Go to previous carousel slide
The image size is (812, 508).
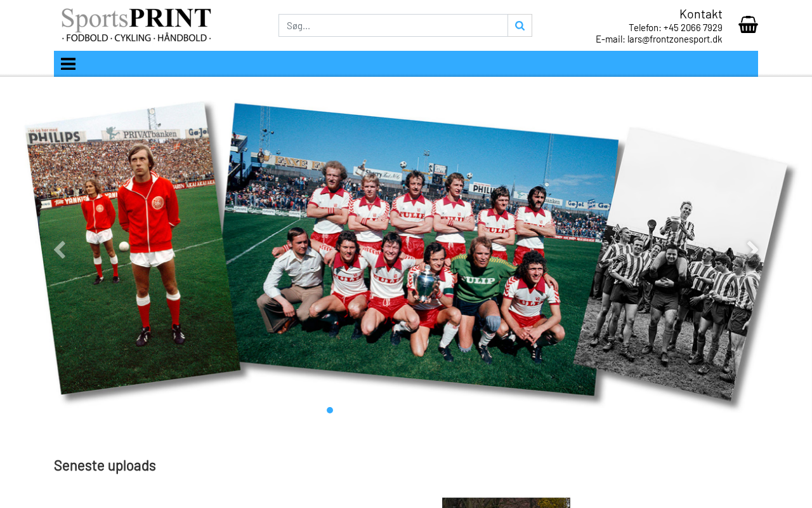[60, 250]
